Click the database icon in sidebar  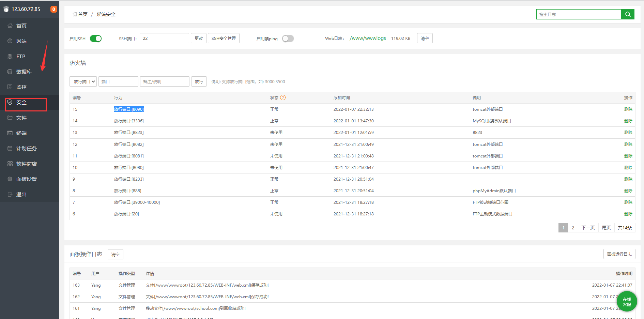pos(10,72)
